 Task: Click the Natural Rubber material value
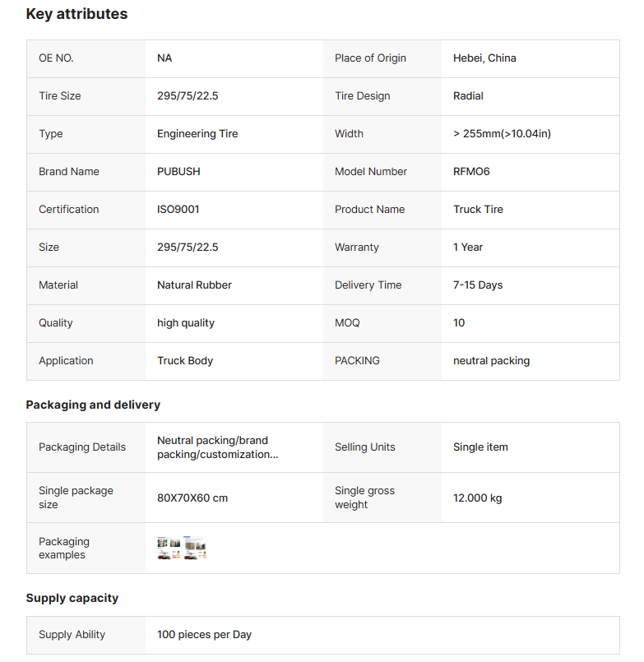pyautogui.click(x=194, y=285)
